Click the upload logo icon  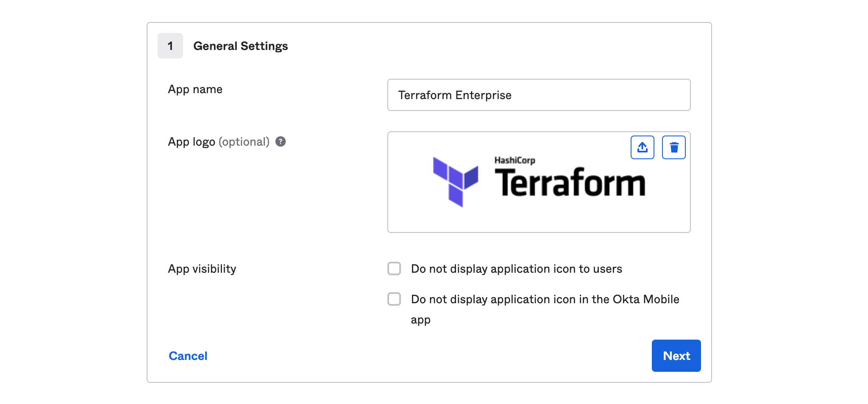[x=642, y=147]
